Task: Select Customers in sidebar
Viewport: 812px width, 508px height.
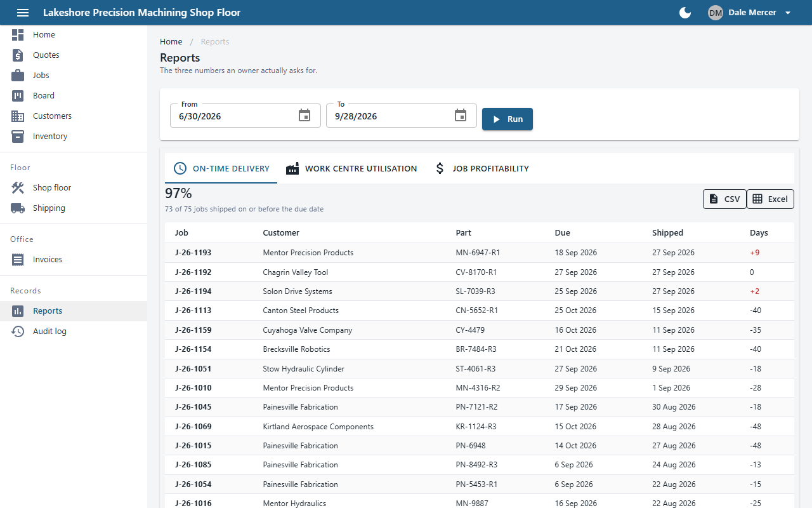Action: (x=74, y=116)
